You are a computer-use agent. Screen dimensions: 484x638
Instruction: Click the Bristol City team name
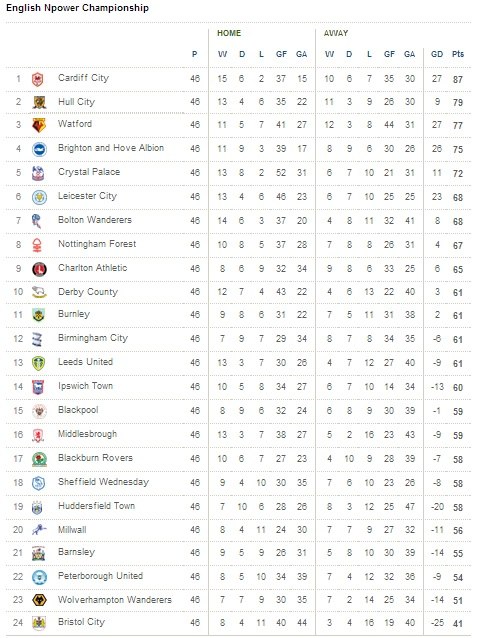[81, 622]
